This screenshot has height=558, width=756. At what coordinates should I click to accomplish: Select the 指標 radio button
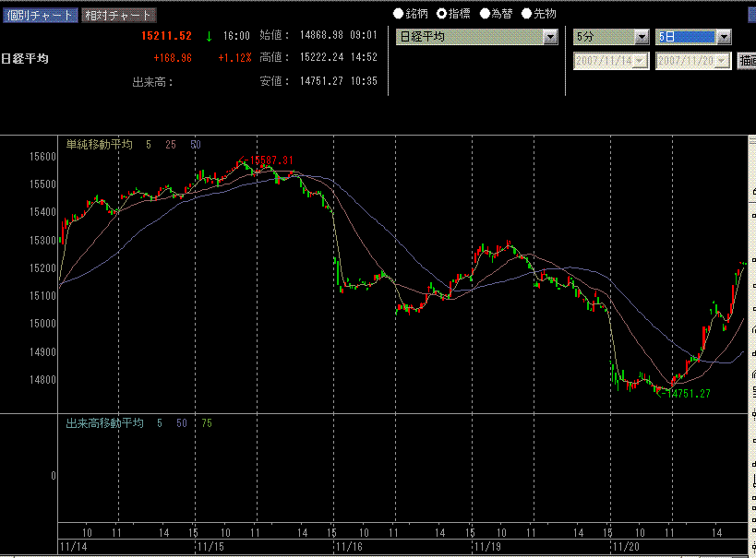click(441, 14)
